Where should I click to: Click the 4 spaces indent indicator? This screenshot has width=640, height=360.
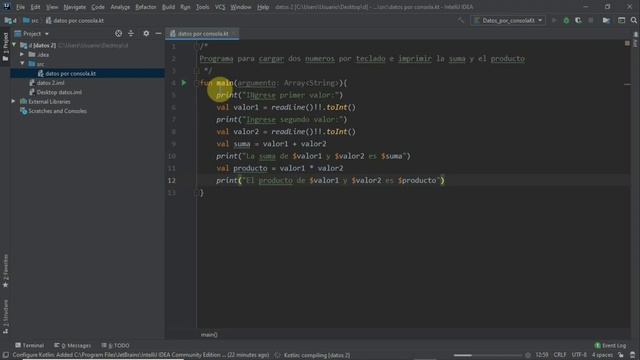(602, 355)
